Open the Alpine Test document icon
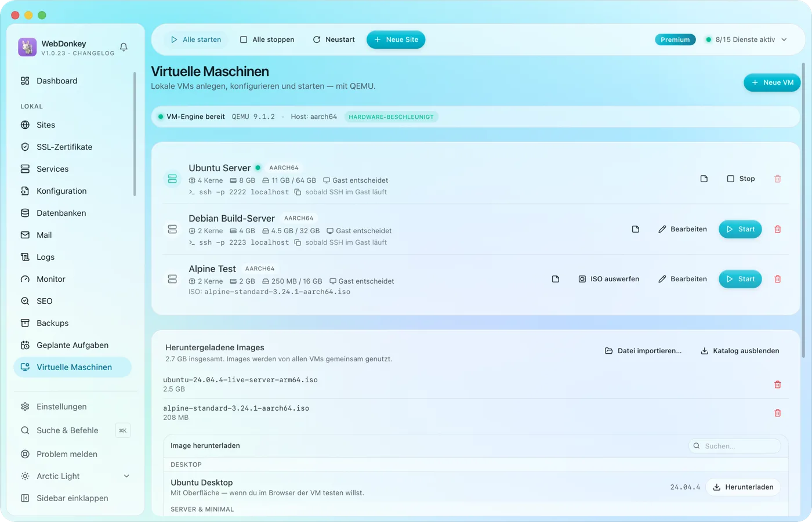Viewport: 812px width, 522px height. pyautogui.click(x=556, y=279)
